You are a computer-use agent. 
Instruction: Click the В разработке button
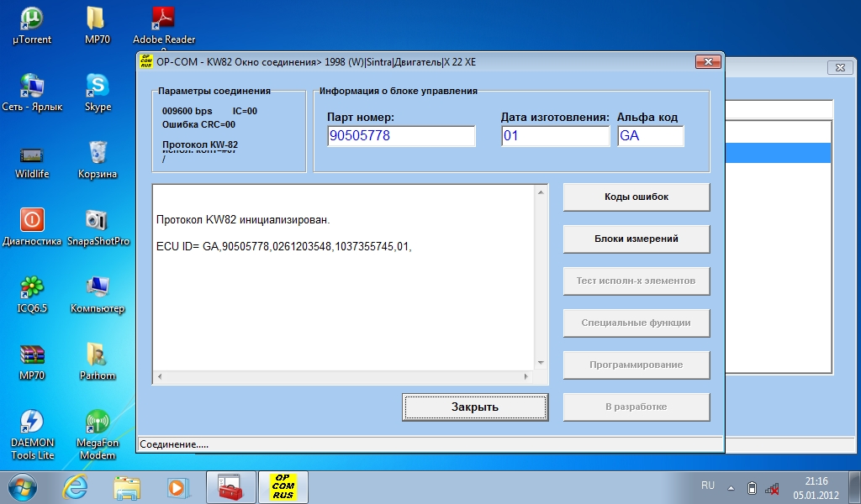[x=637, y=407]
